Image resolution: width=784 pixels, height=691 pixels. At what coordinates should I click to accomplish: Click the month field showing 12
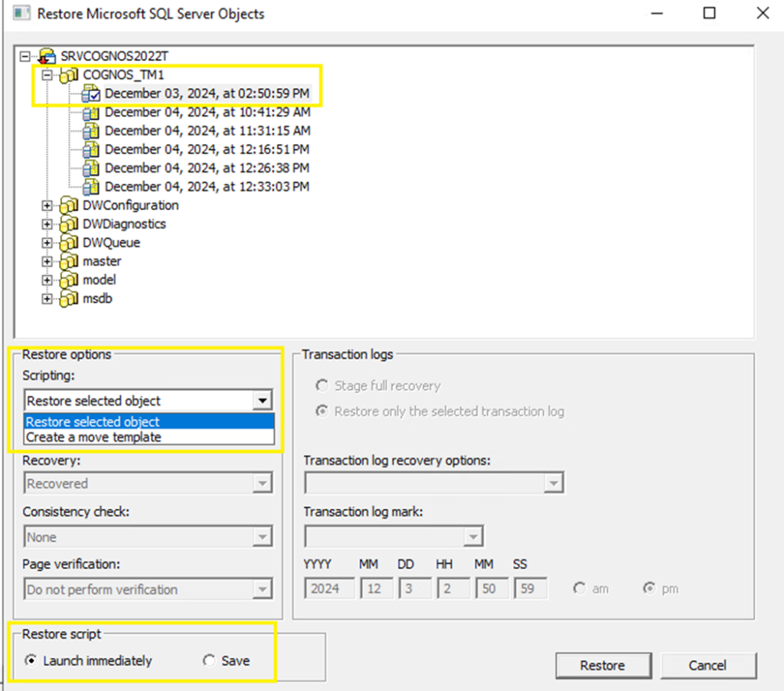[377, 588]
